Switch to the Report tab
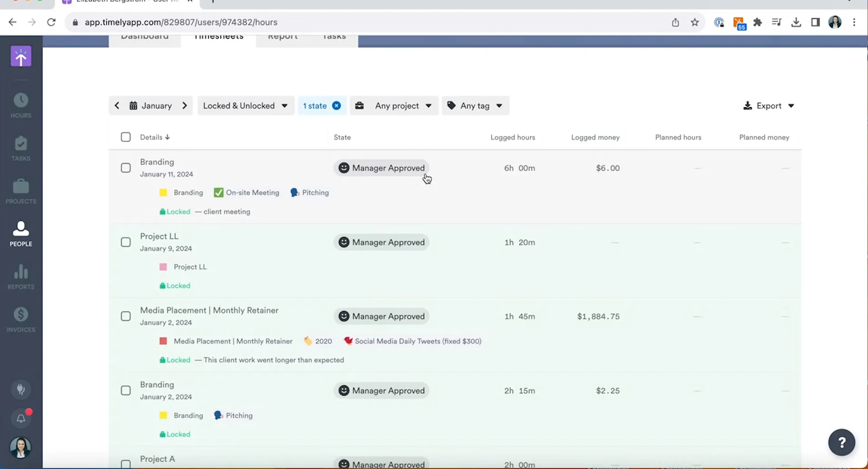 tap(283, 37)
